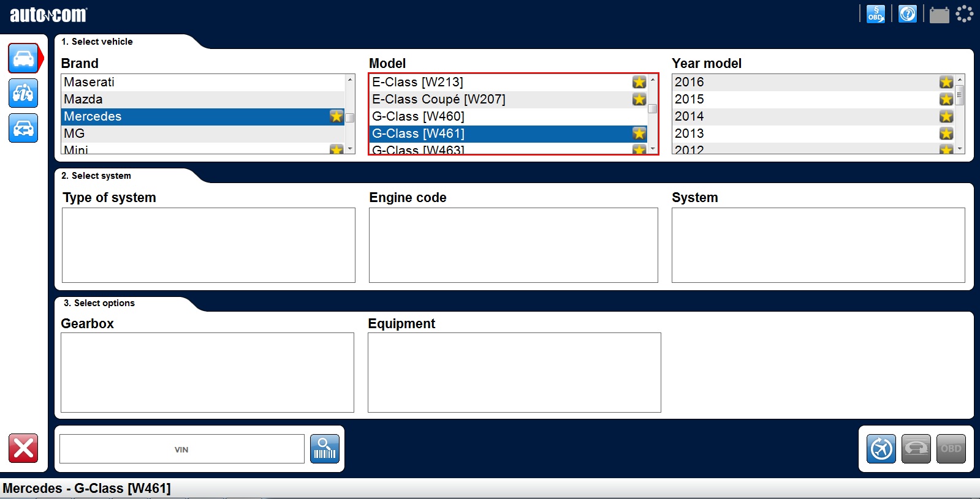Click the OBD book icon in header
The height and width of the screenshot is (499, 980).
coord(875,14)
